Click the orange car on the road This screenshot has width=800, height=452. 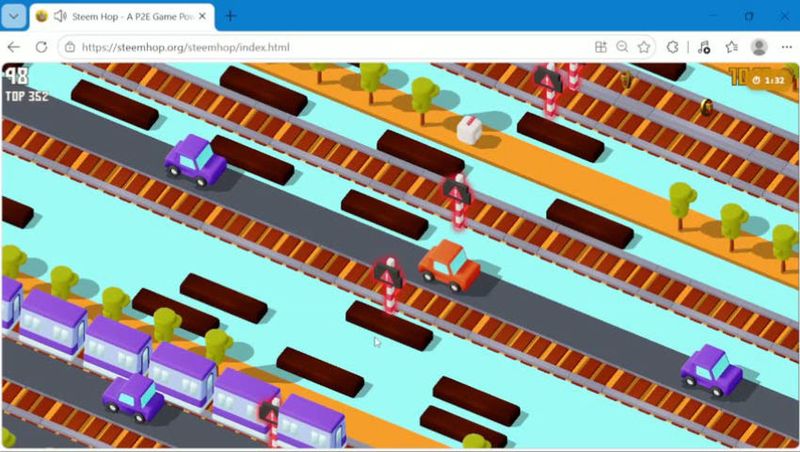(449, 266)
